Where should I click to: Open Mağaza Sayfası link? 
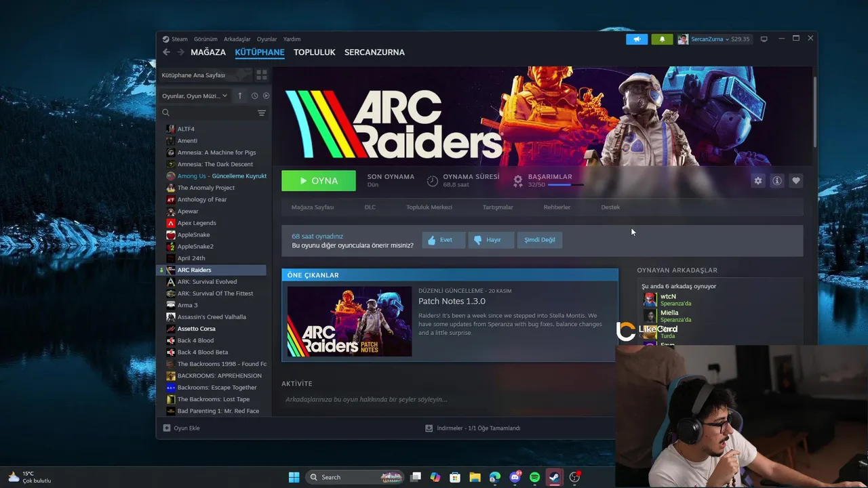point(313,207)
